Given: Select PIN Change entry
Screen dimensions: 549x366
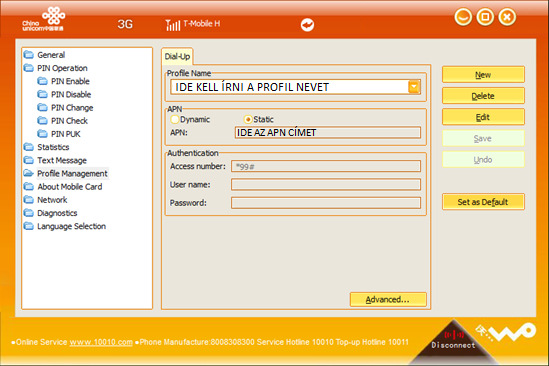Looking at the screenshot, I should pos(72,108).
